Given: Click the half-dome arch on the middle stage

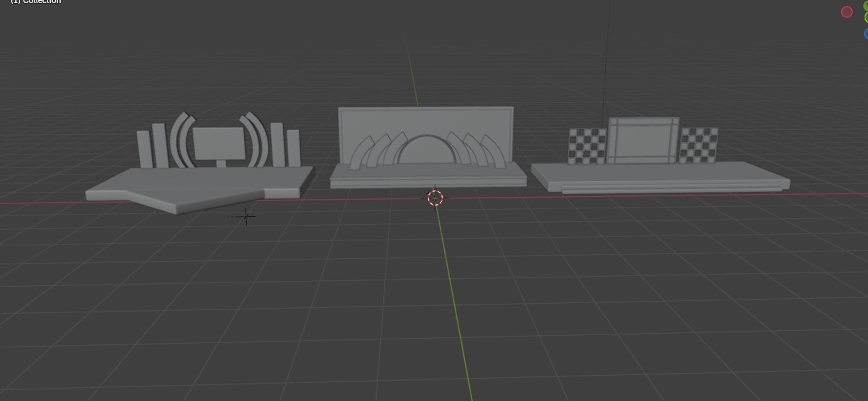Looking at the screenshot, I should [426, 150].
